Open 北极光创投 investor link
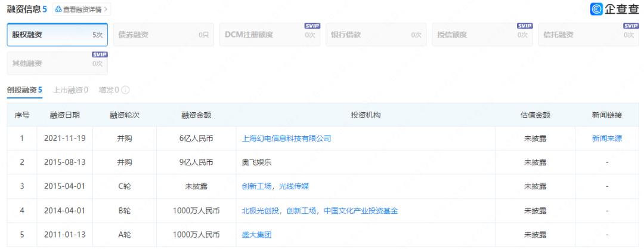The width and height of the screenshot is (644, 249). pyautogui.click(x=260, y=210)
